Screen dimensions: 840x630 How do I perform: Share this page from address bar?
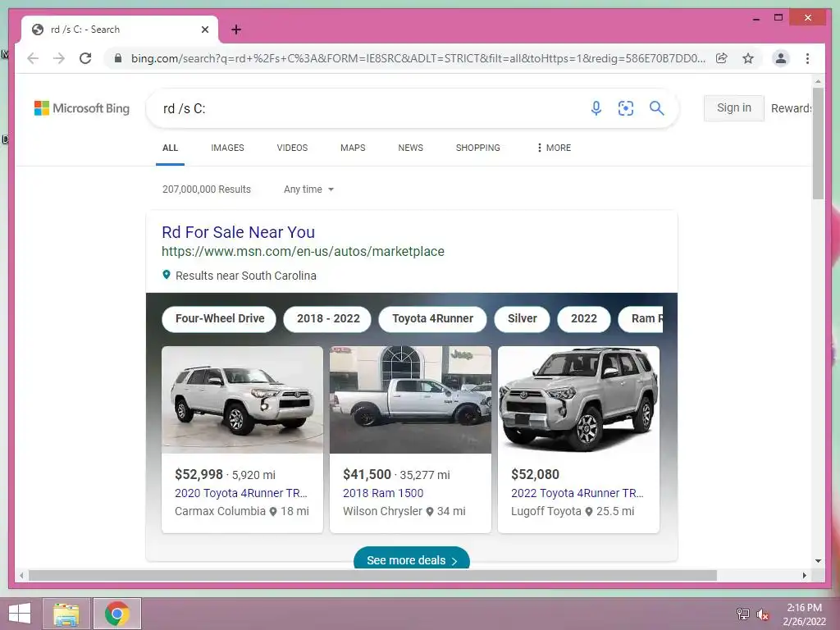(722, 58)
